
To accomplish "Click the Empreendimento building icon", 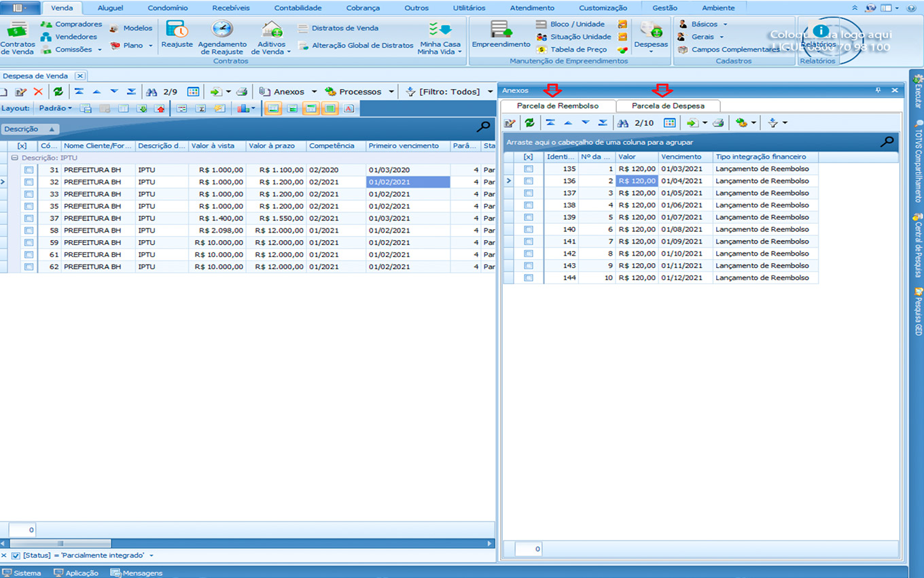I will [501, 34].
